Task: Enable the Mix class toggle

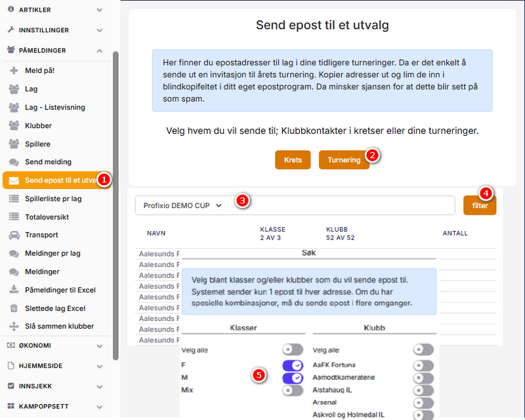Action: (x=293, y=390)
